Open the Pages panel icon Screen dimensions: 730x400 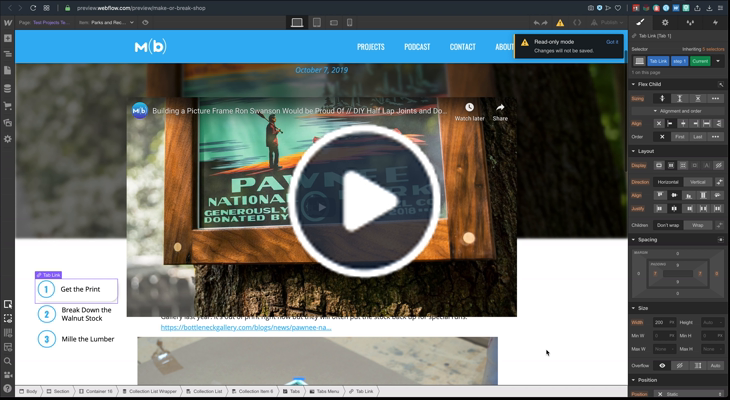coord(8,71)
